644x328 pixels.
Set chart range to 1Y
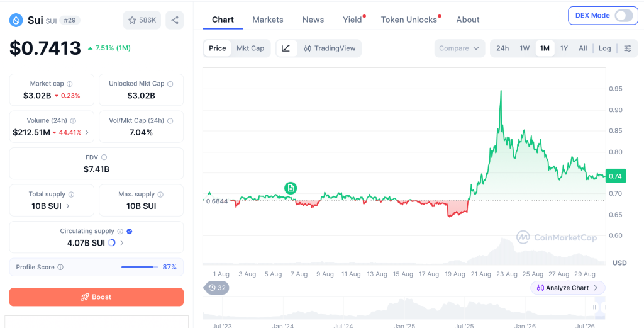(564, 48)
